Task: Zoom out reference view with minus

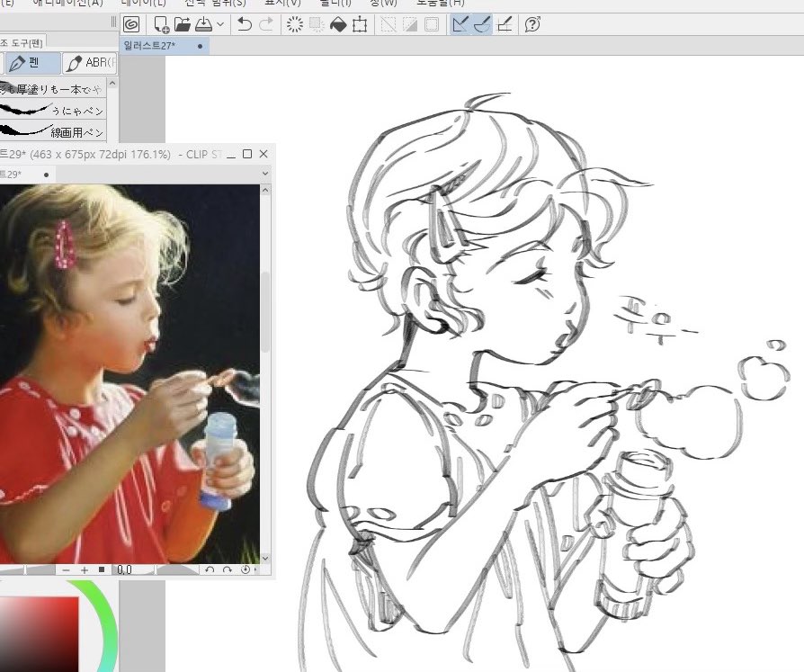Action: pos(66,570)
